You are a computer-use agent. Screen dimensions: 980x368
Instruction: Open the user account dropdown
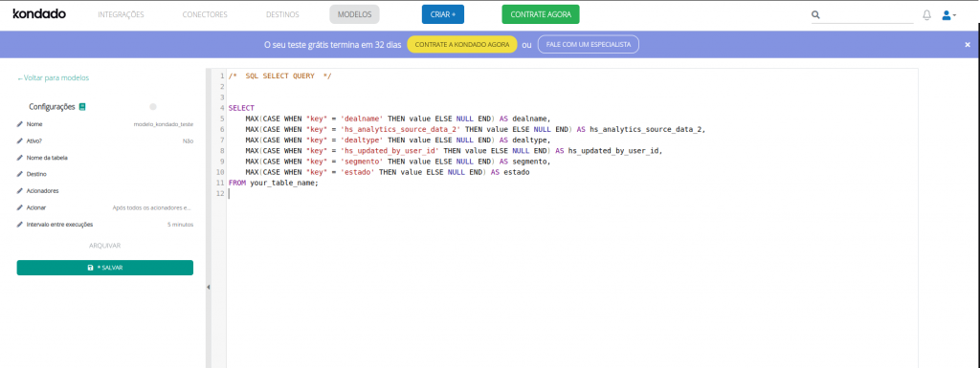click(948, 15)
